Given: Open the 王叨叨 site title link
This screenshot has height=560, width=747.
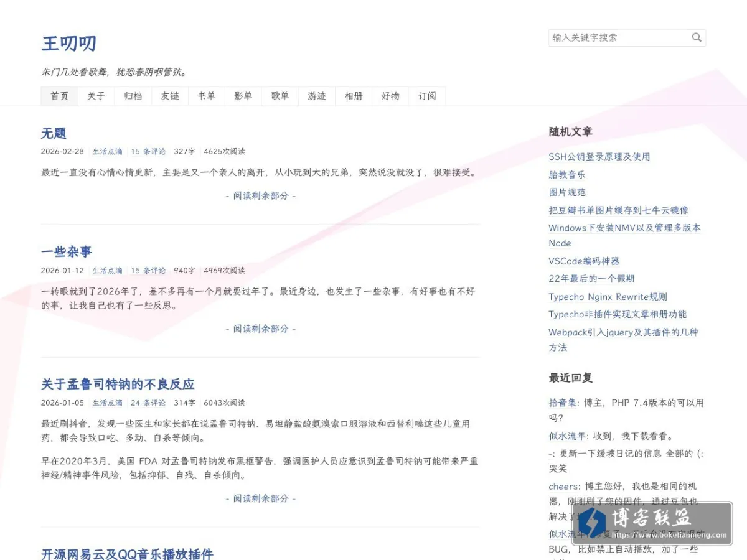Looking at the screenshot, I should click(x=68, y=44).
